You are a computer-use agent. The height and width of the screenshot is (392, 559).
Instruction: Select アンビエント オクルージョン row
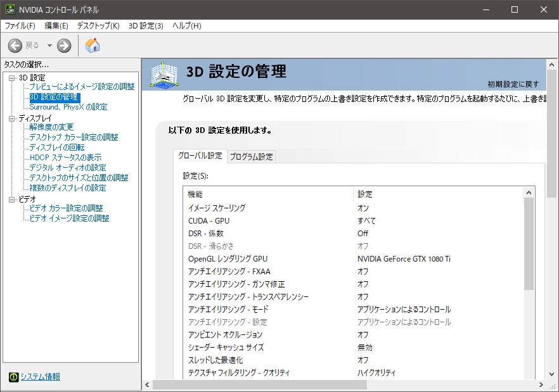tap(353, 335)
